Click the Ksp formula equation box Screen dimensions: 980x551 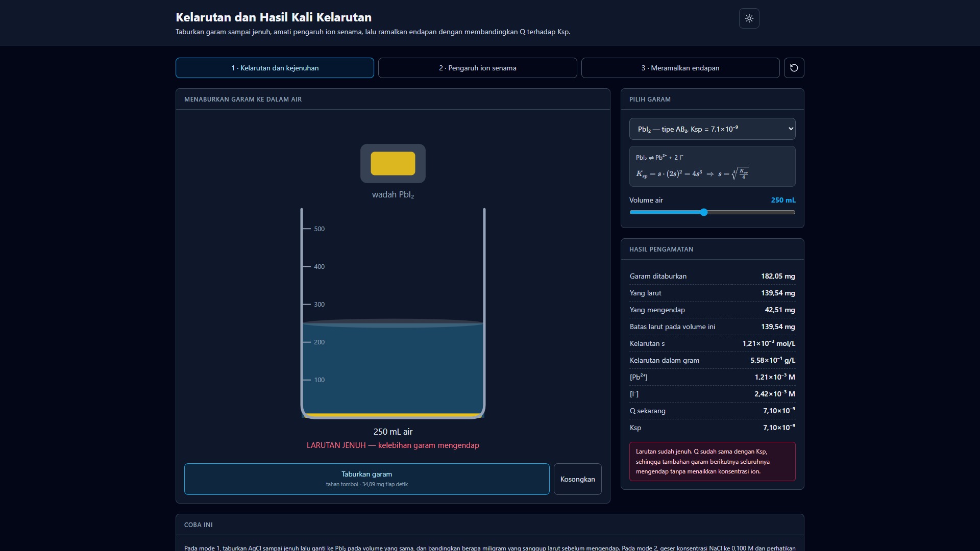click(x=712, y=166)
